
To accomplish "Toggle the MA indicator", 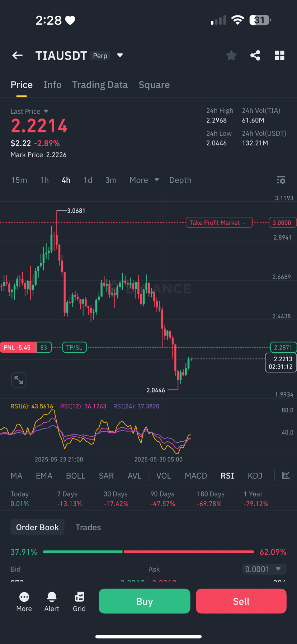I will point(16,476).
